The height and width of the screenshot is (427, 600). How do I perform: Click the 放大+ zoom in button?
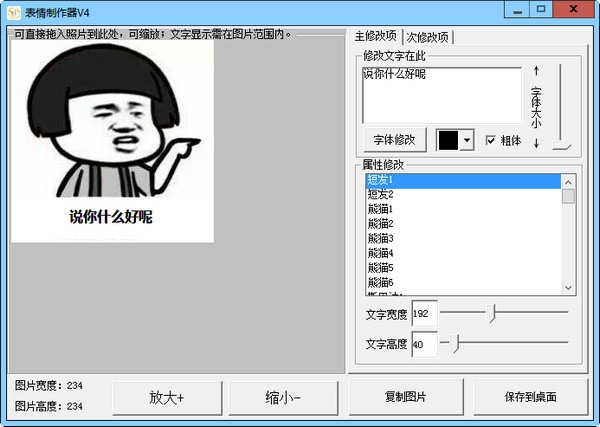coord(167,398)
